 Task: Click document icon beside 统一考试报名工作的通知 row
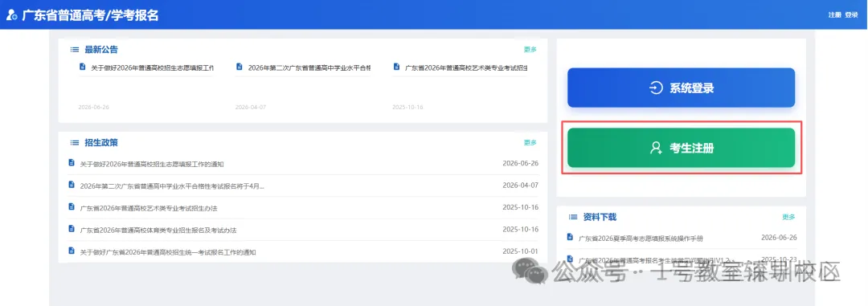tap(71, 251)
